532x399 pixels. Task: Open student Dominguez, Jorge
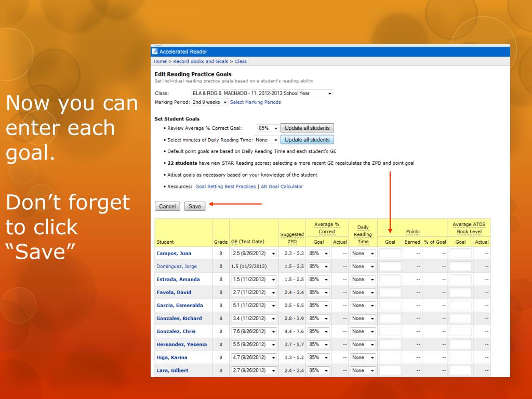(177, 267)
